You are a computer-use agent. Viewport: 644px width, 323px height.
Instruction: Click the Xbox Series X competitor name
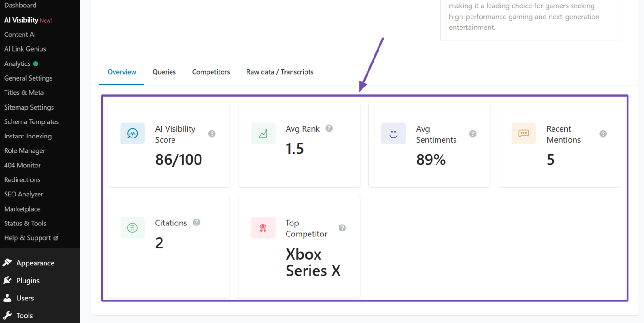(313, 262)
